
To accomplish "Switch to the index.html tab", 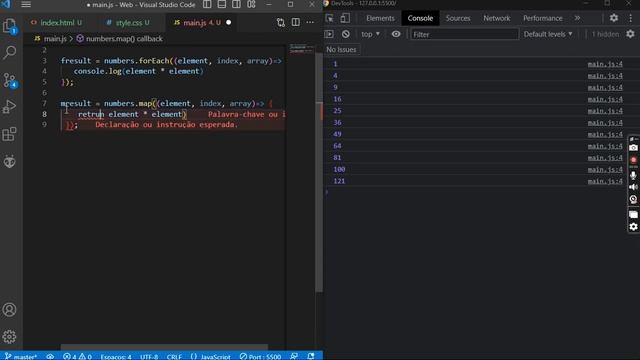I will click(x=56, y=22).
